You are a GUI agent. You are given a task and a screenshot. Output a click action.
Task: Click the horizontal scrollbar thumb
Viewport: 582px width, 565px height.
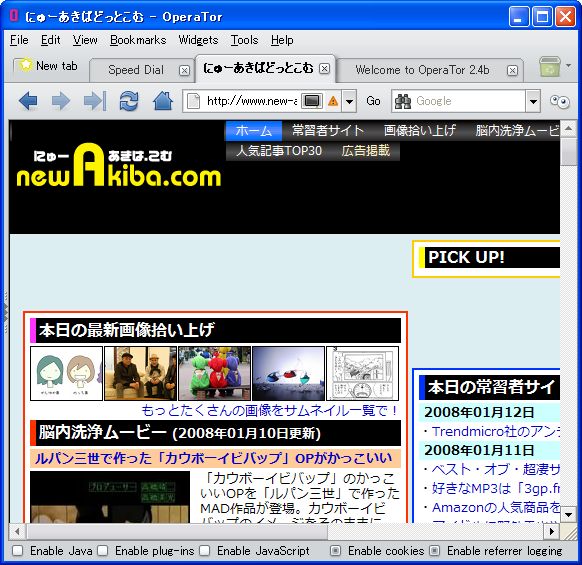pyautogui.click(x=177, y=532)
